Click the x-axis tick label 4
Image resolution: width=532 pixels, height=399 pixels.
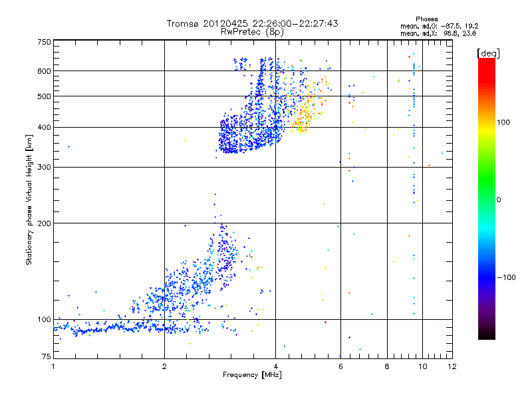point(276,366)
